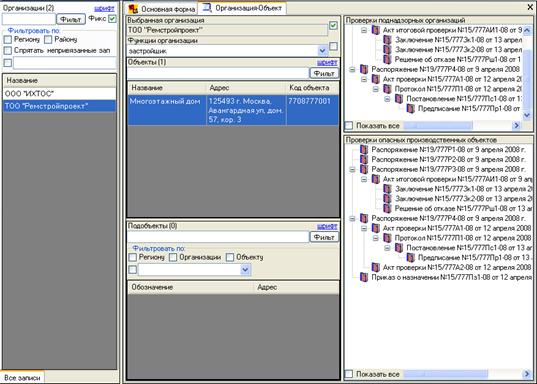Click Предписание Пр1-08 icon in supervised organizations tree
The image size is (537, 384).
coord(411,109)
